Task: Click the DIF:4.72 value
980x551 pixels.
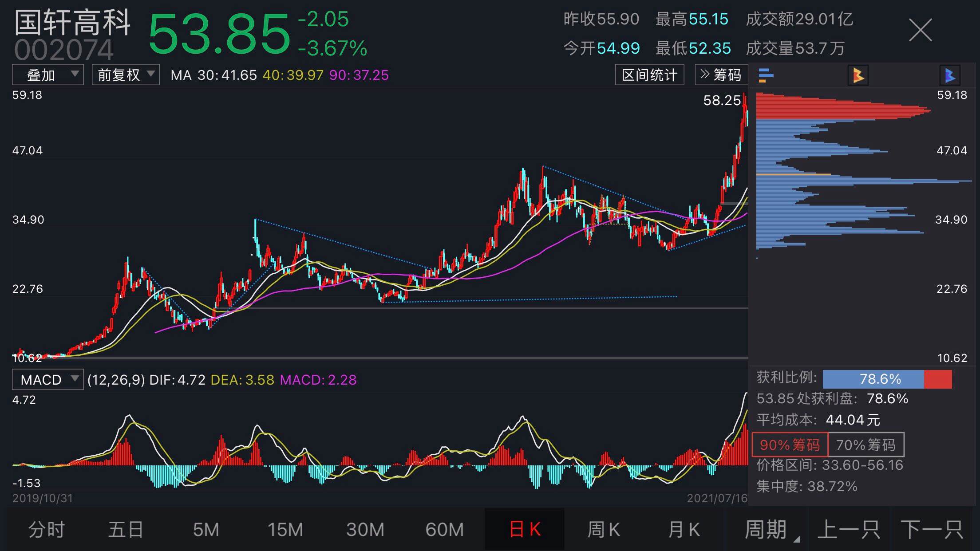Action: [x=178, y=380]
